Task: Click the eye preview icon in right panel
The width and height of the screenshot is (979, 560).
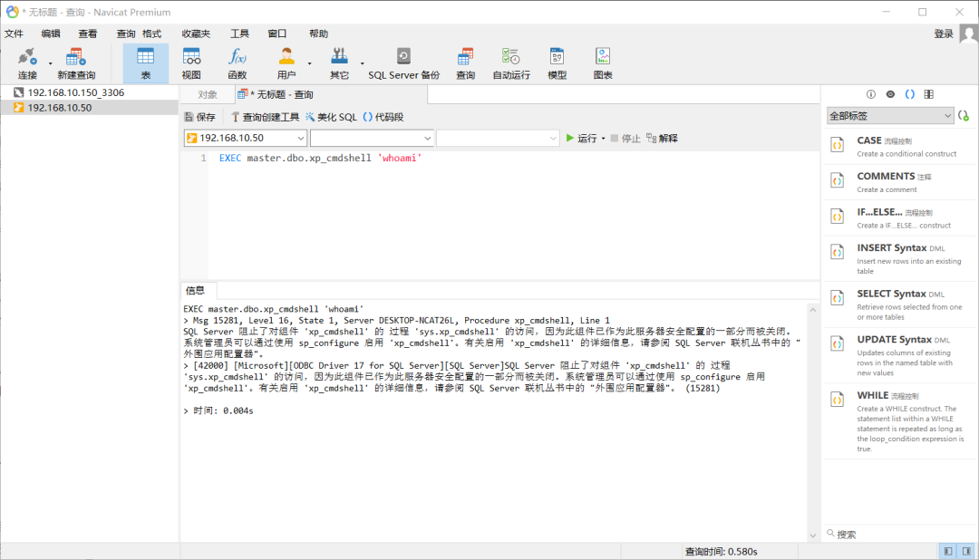Action: (890, 94)
